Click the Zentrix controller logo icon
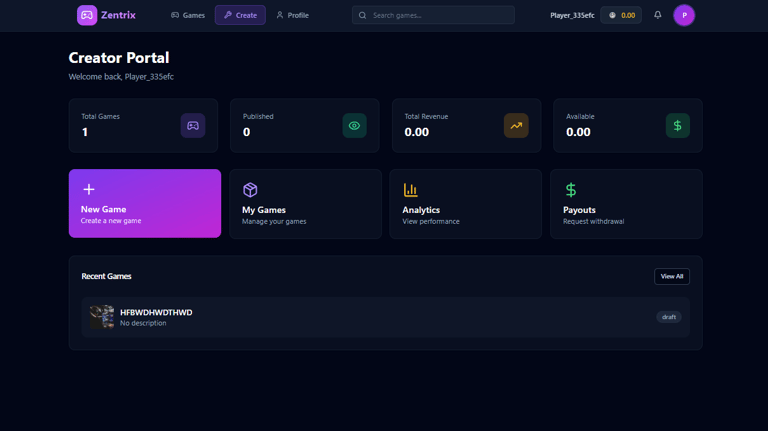The height and width of the screenshot is (431, 768). coord(87,15)
